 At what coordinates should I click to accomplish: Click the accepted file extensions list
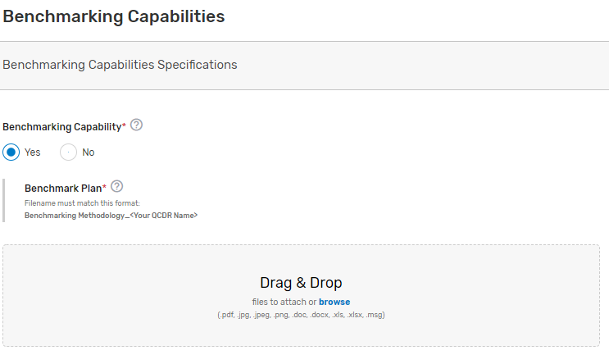coord(301,315)
